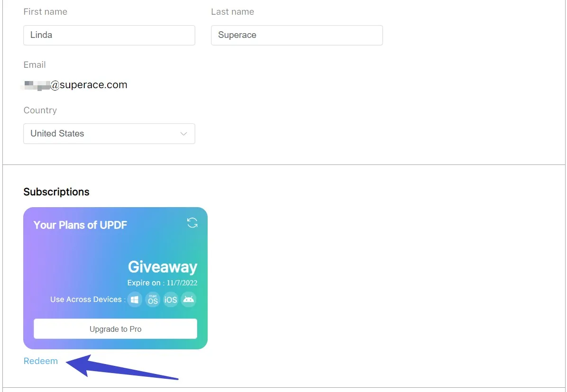Click the refresh icon on UPDF plan card
The image size is (567, 392).
(192, 223)
